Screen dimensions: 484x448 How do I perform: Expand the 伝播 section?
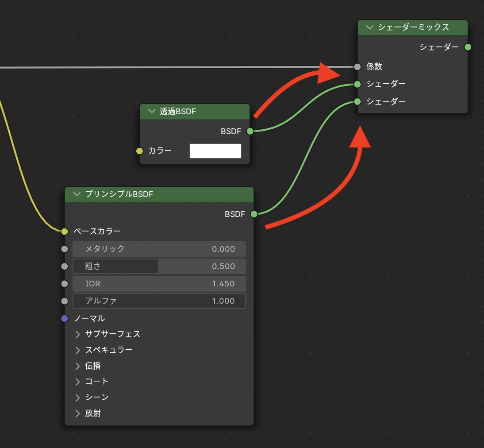point(78,366)
